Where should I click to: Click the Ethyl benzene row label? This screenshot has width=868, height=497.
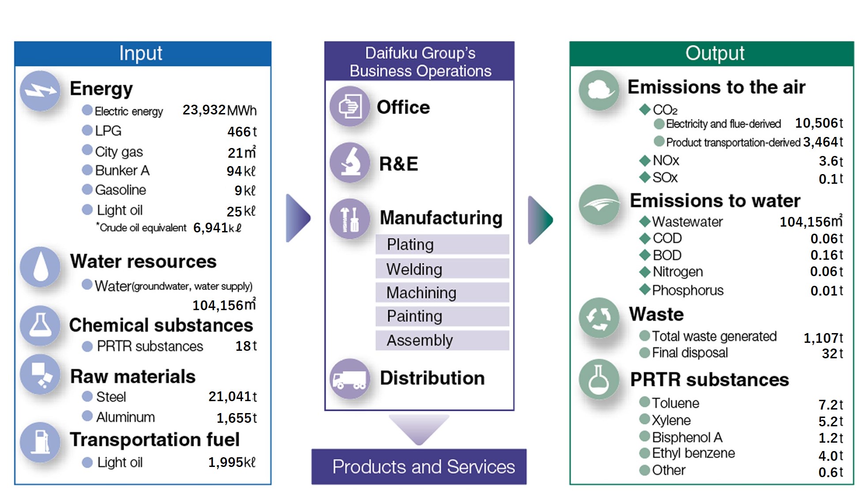[694, 453]
